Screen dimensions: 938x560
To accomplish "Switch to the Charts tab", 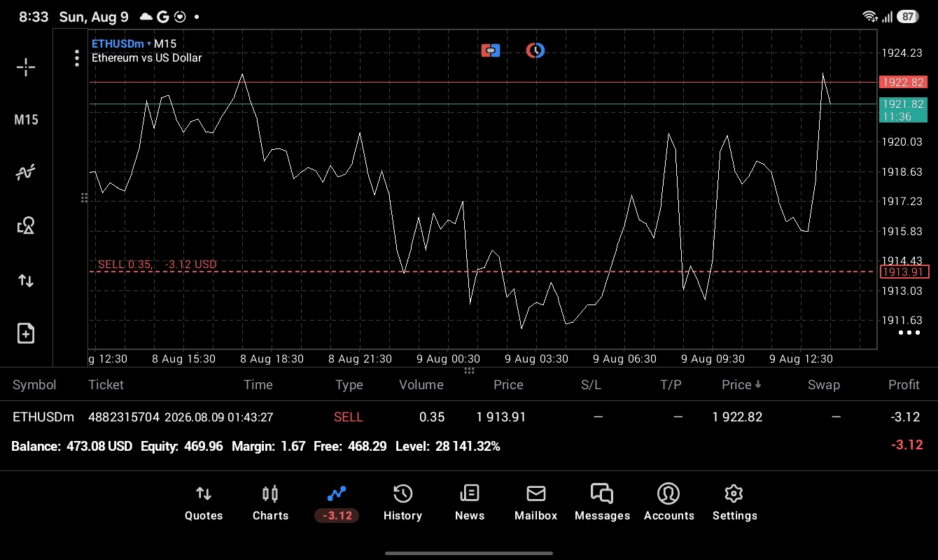I will [x=270, y=503].
